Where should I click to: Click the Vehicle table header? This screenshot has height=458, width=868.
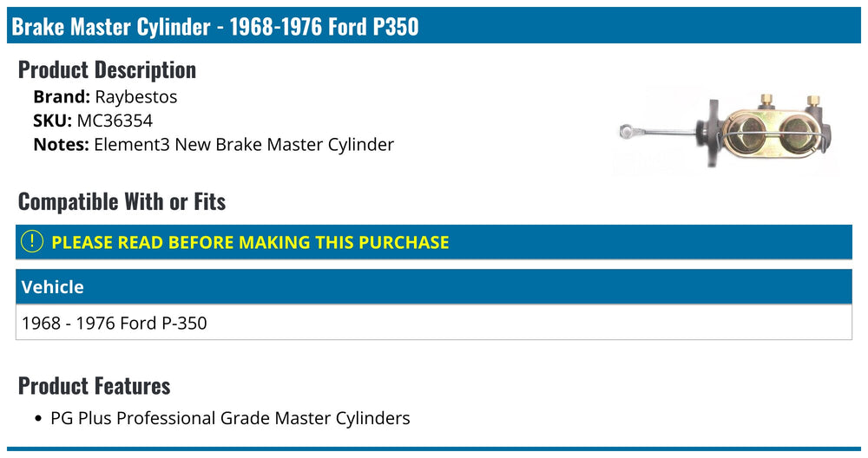[x=433, y=286]
